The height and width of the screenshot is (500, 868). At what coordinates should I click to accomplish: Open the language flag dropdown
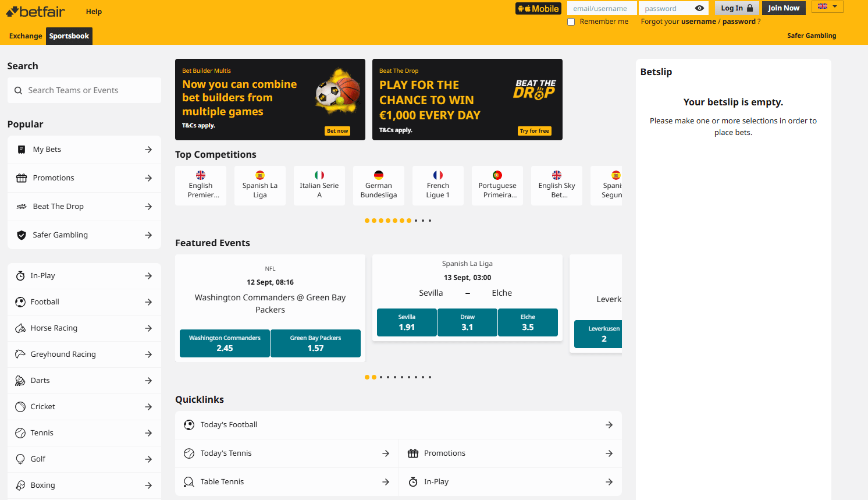click(827, 7)
